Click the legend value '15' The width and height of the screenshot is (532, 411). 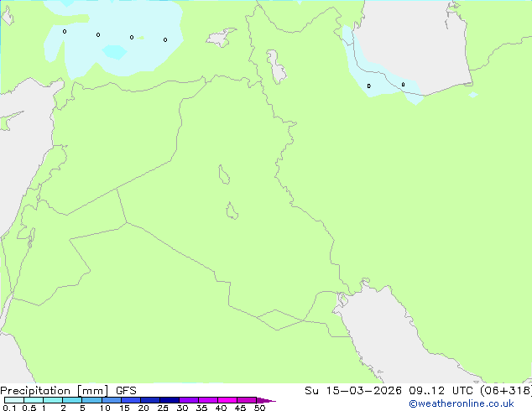pyautogui.click(x=124, y=408)
